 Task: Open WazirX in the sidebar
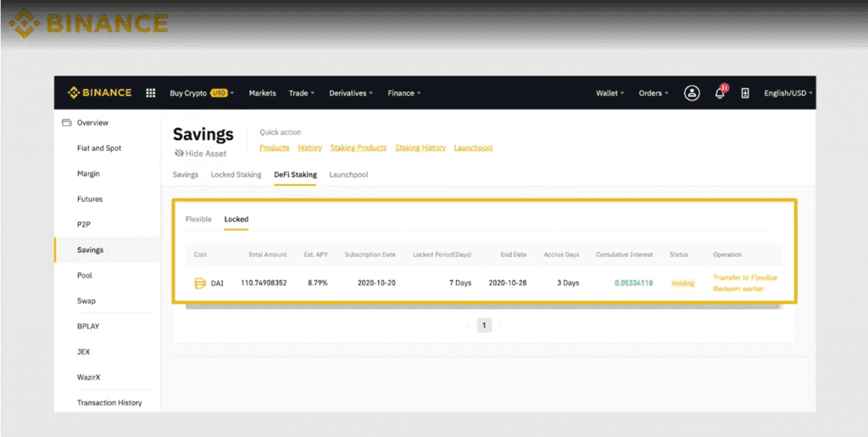coord(88,378)
